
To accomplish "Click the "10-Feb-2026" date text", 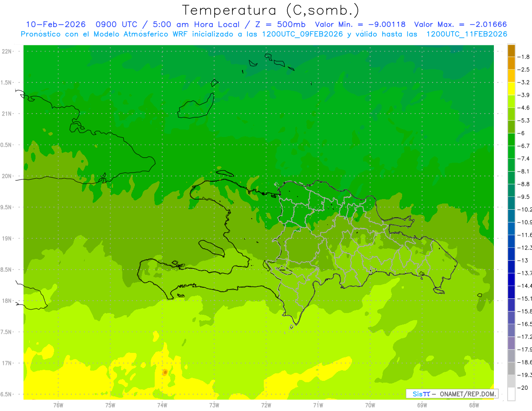I will click(x=55, y=24).
